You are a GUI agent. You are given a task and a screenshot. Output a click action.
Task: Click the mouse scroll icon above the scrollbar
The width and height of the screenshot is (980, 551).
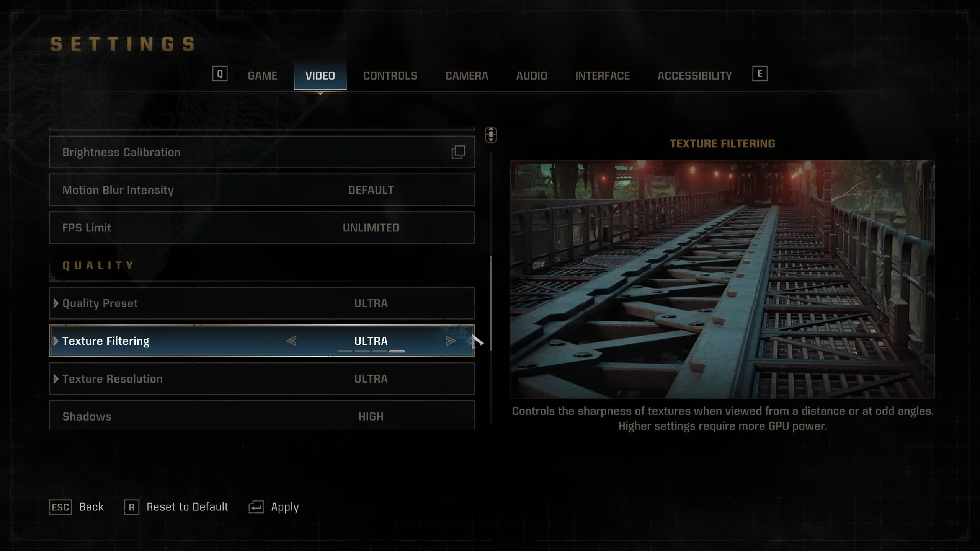pyautogui.click(x=491, y=135)
